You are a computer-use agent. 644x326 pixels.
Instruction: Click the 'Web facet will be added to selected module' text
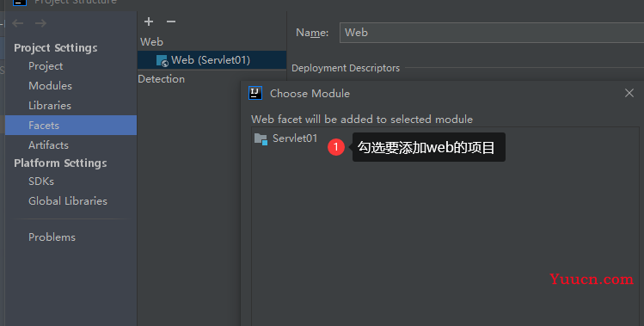[x=362, y=120]
